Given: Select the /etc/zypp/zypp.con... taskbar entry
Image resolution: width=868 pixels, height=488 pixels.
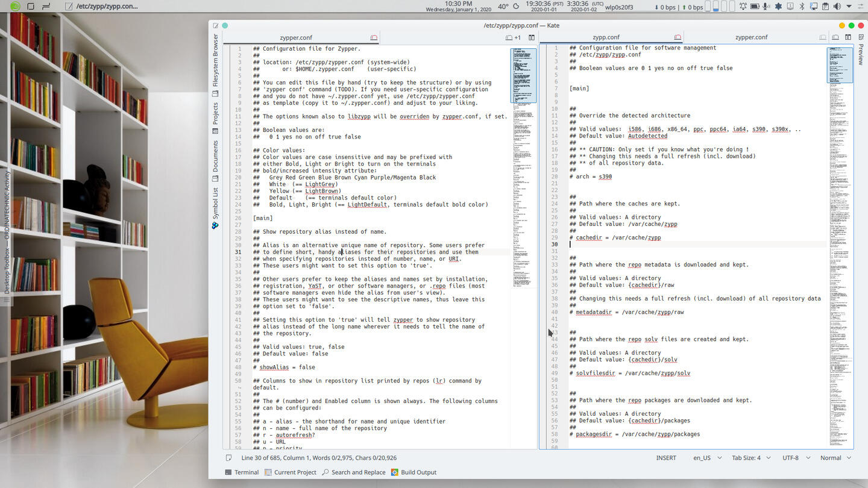Looking at the screenshot, I should 101,6.
